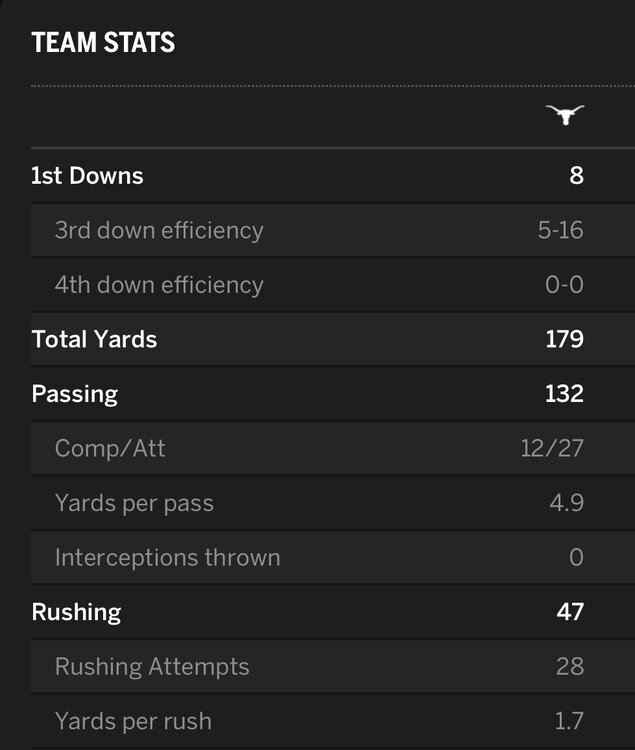The image size is (635, 750).
Task: Select the 179 total yards value
Action: pos(564,339)
